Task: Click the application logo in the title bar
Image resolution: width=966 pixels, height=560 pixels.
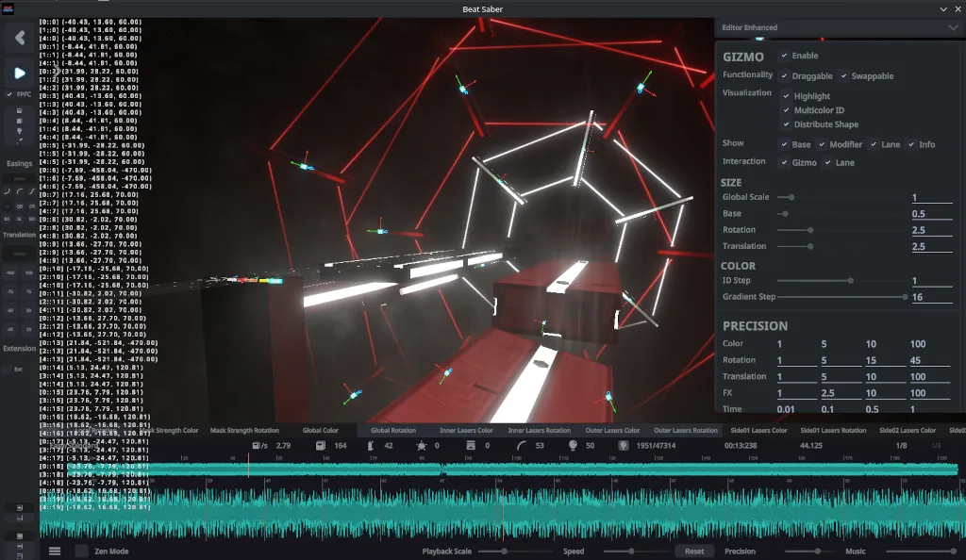Action: 8,8
